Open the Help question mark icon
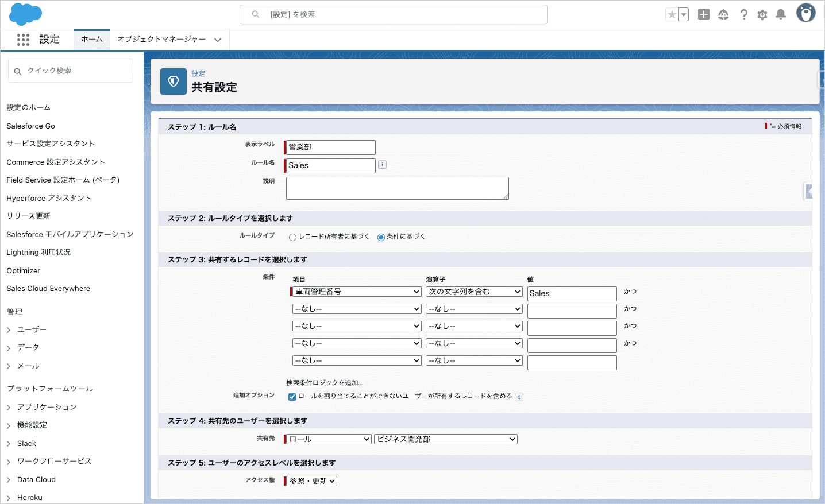825x504 pixels. pos(743,14)
